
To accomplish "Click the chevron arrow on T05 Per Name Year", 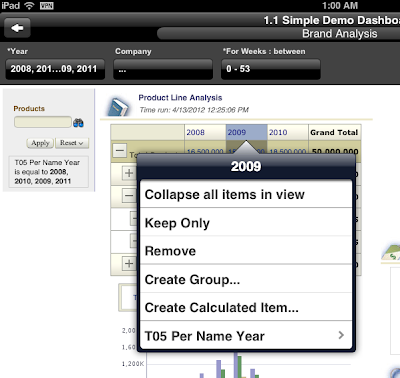I will point(341,335).
